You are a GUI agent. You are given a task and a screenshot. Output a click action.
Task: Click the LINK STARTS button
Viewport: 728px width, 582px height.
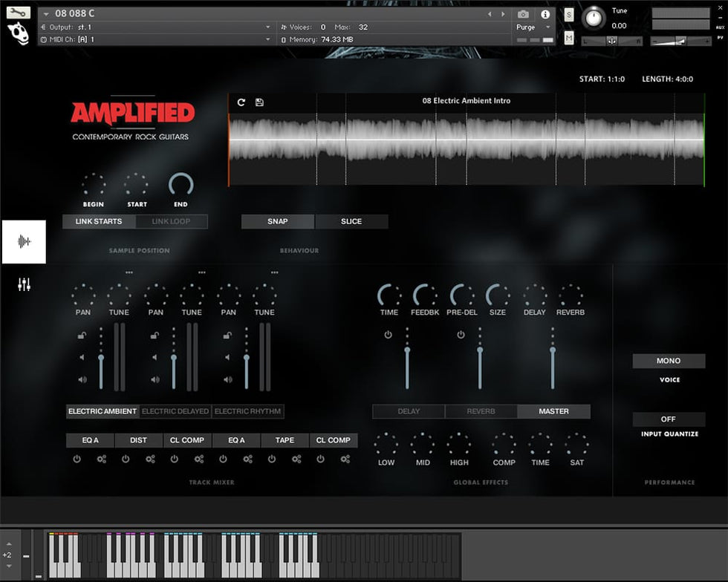(98, 221)
